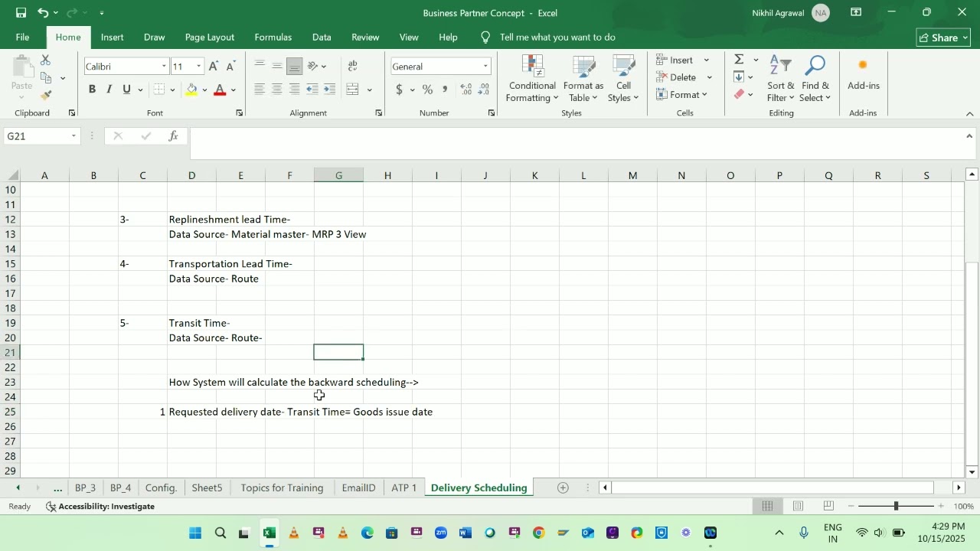Switch to Page Break Preview icon
Image resolution: width=980 pixels, height=551 pixels.
pos(828,506)
